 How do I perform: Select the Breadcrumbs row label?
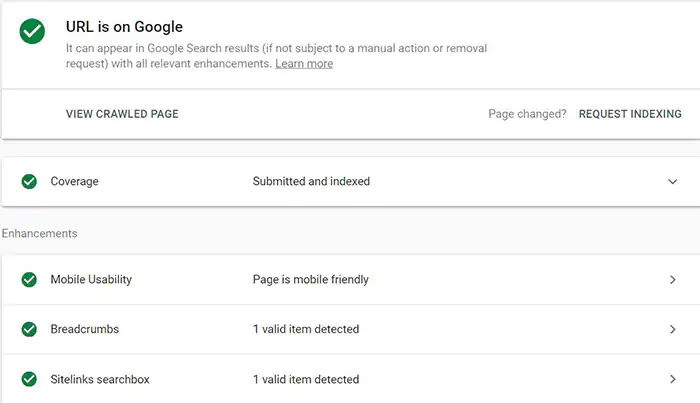85,329
